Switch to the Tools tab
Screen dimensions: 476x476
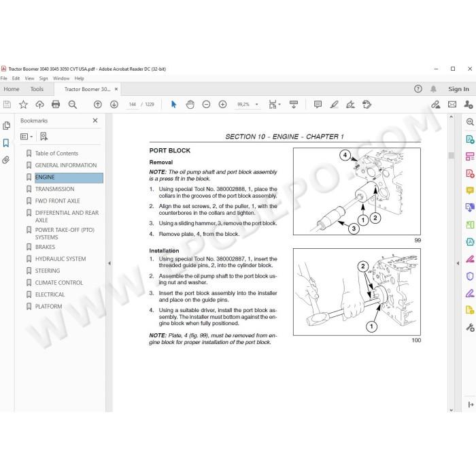tap(37, 89)
